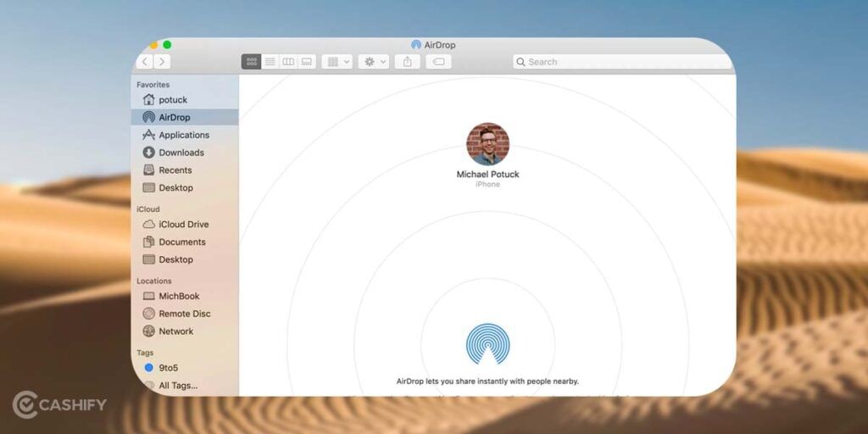Click the Michael Potuck name label
Image resolution: width=868 pixels, height=434 pixels.
[487, 175]
